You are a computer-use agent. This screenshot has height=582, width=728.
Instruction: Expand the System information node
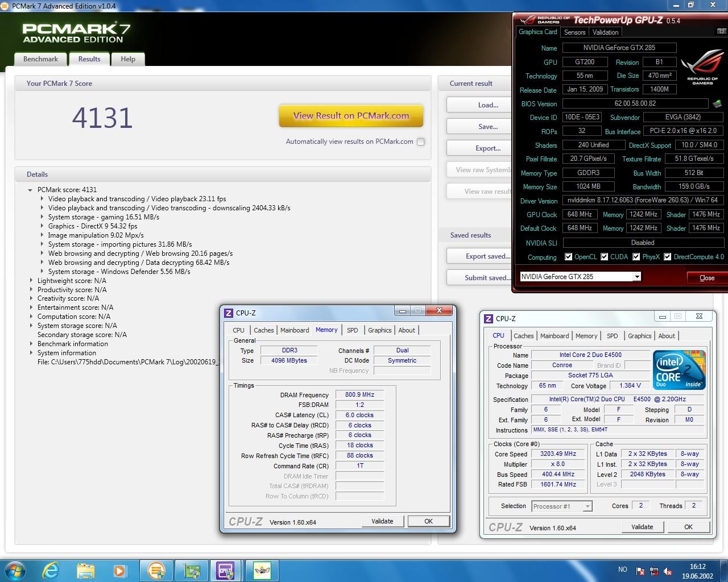click(31, 353)
